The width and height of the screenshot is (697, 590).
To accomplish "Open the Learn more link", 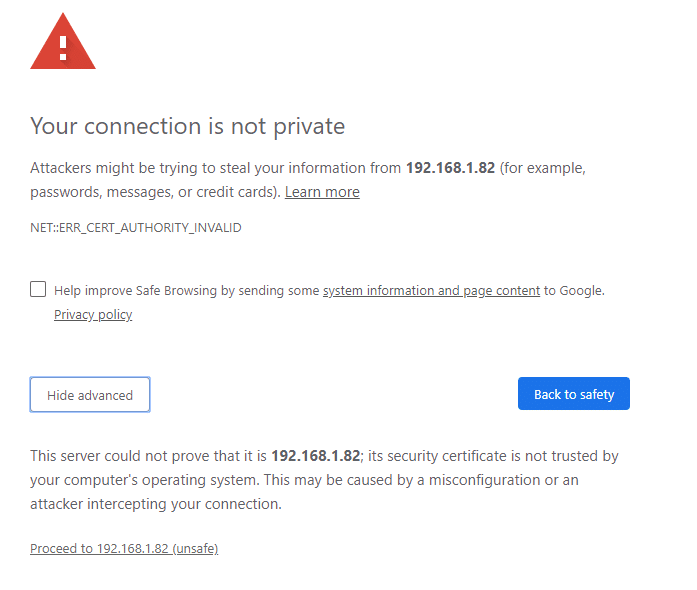I will point(322,192).
